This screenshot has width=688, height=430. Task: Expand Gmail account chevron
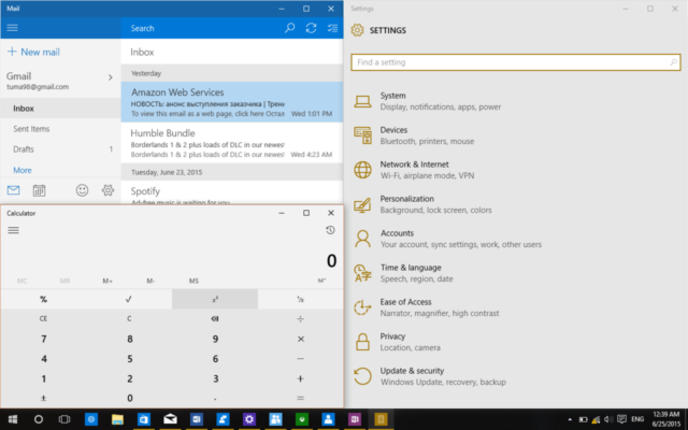point(110,78)
